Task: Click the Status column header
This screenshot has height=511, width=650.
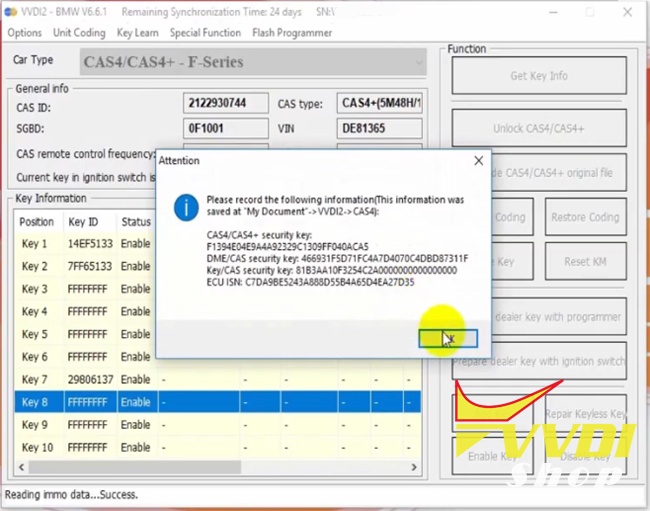Action: pyautogui.click(x=137, y=222)
